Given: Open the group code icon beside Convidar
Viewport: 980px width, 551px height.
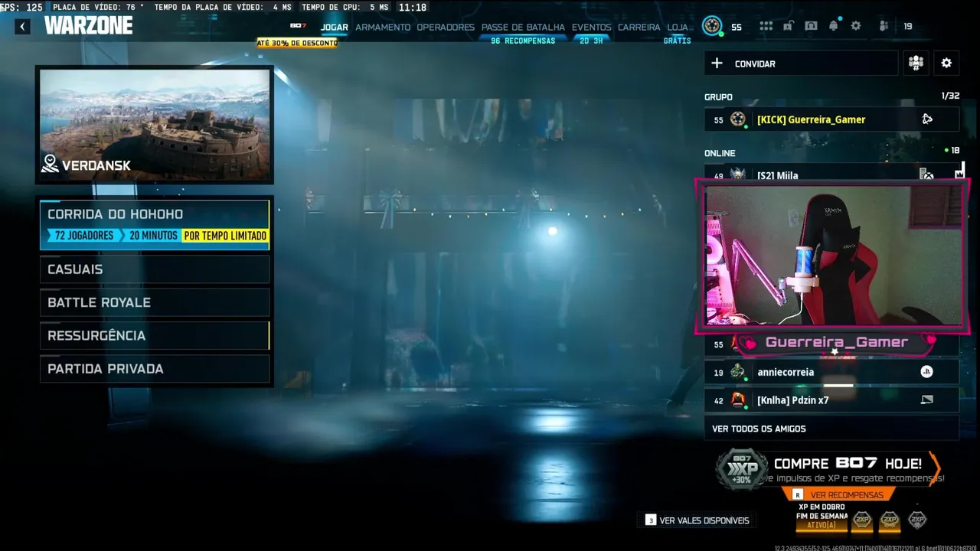Looking at the screenshot, I should (x=916, y=64).
